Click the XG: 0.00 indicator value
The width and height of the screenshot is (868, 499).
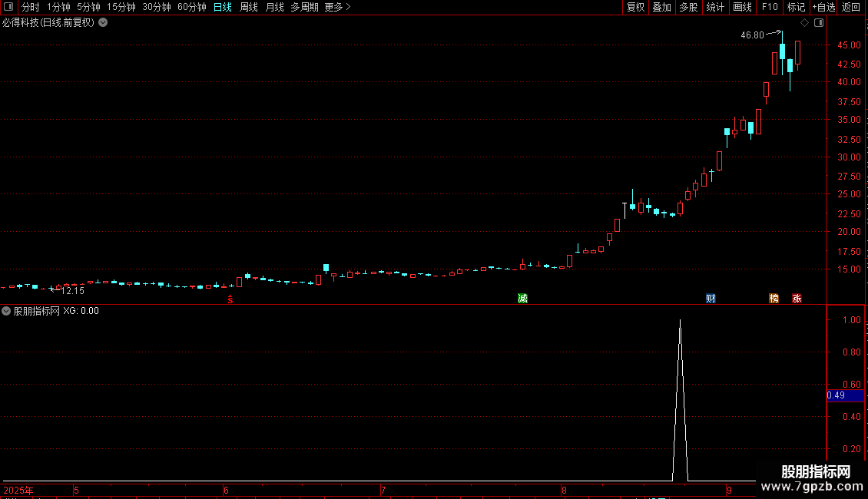tap(81, 311)
